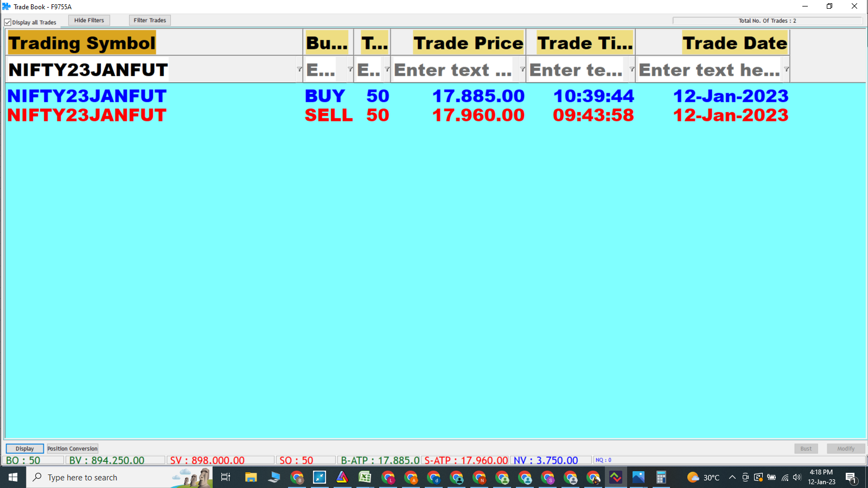Open the colorful triangle A taskbar app
This screenshot has width=868, height=488.
[342, 477]
